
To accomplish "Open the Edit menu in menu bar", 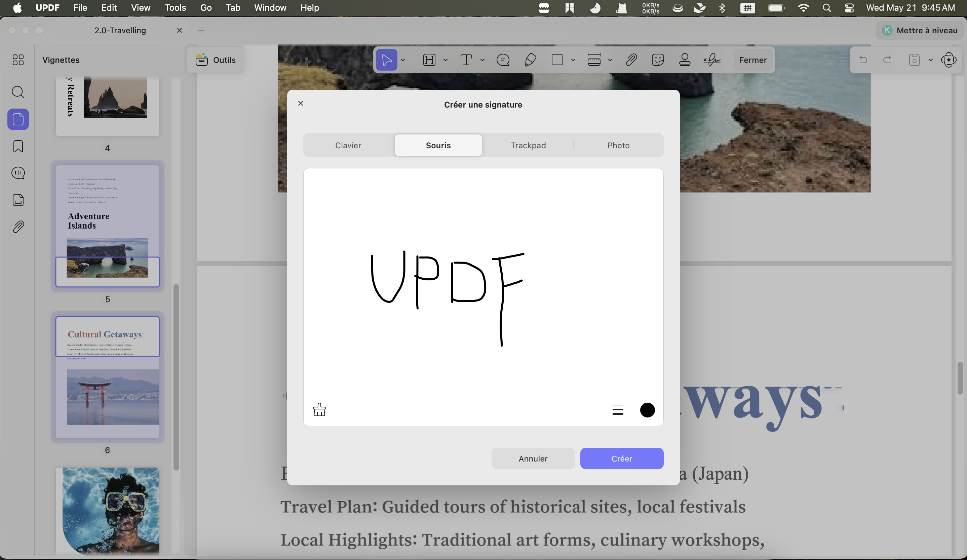I will click(109, 8).
